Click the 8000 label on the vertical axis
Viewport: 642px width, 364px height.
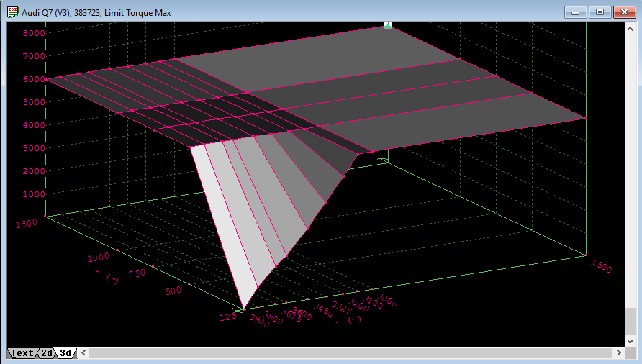[x=34, y=33]
